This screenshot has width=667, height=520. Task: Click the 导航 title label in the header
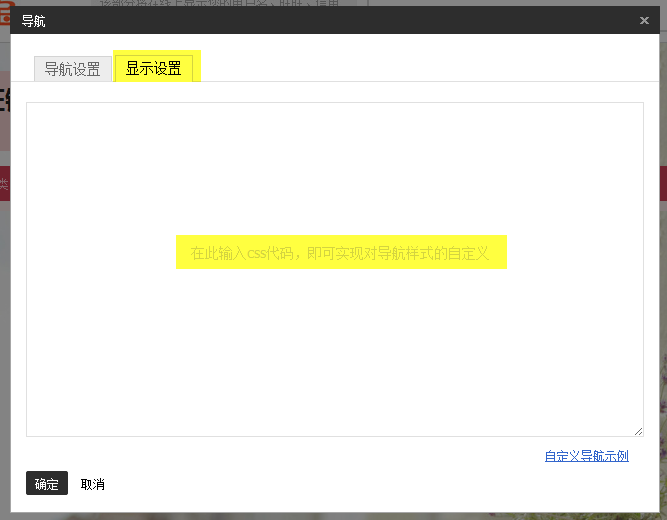tap(33, 21)
